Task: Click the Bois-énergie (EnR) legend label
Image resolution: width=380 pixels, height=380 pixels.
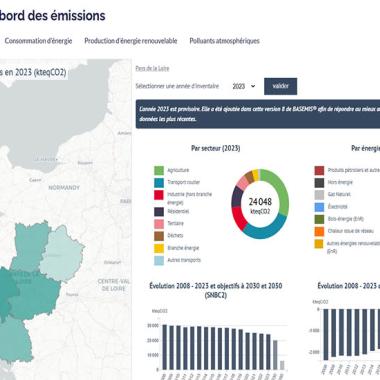Action: [x=345, y=219]
